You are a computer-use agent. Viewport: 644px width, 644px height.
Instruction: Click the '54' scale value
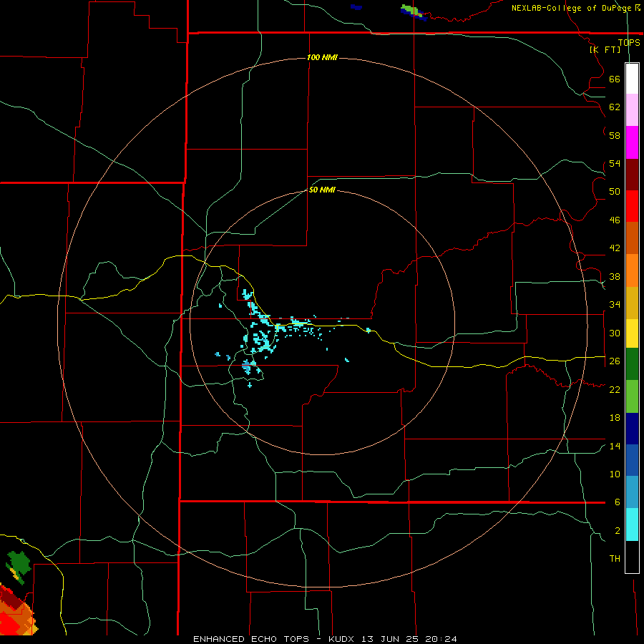pos(615,163)
